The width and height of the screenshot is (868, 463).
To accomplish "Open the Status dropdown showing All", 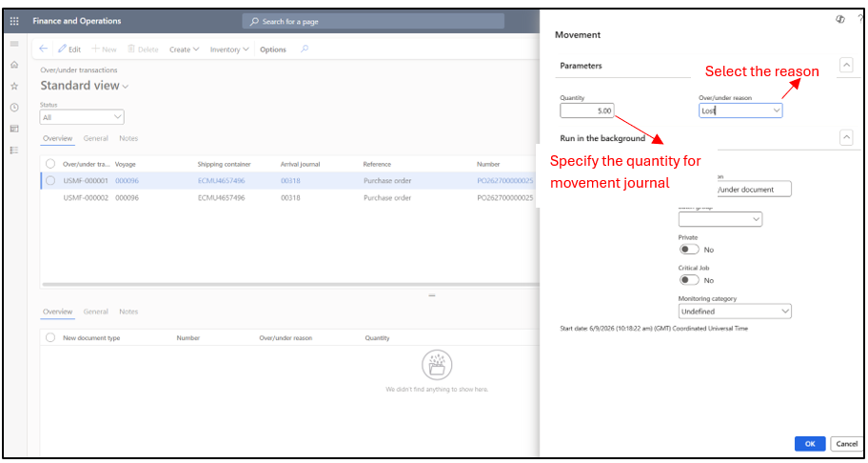I will click(82, 117).
